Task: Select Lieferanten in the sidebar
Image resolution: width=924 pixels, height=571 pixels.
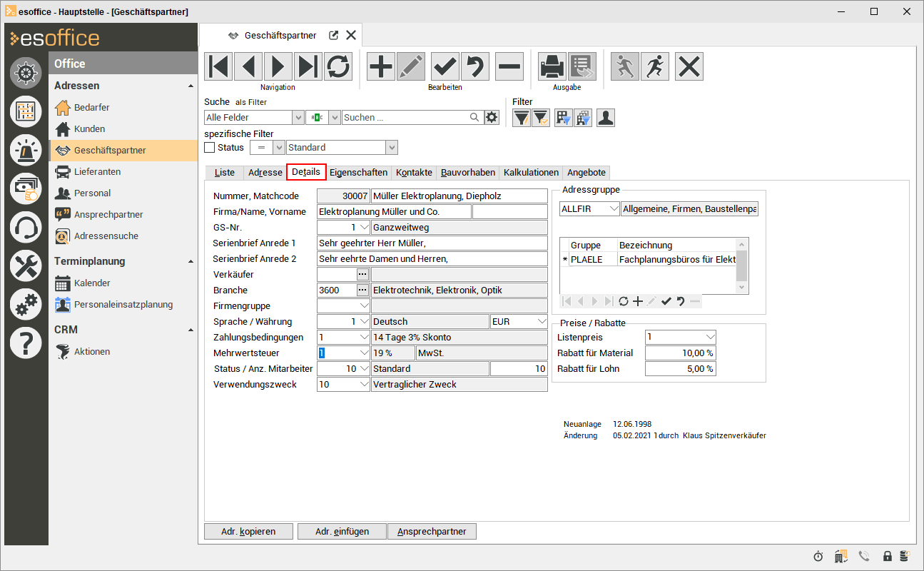Action: point(97,172)
